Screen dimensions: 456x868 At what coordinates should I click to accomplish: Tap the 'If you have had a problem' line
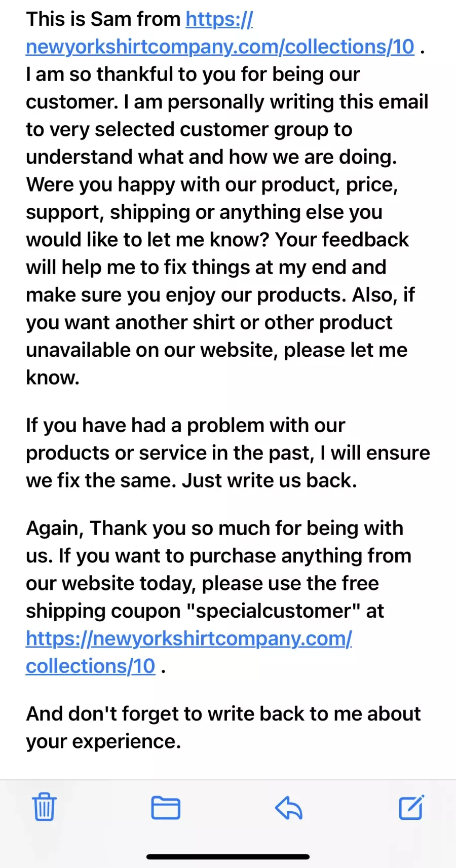click(x=185, y=426)
